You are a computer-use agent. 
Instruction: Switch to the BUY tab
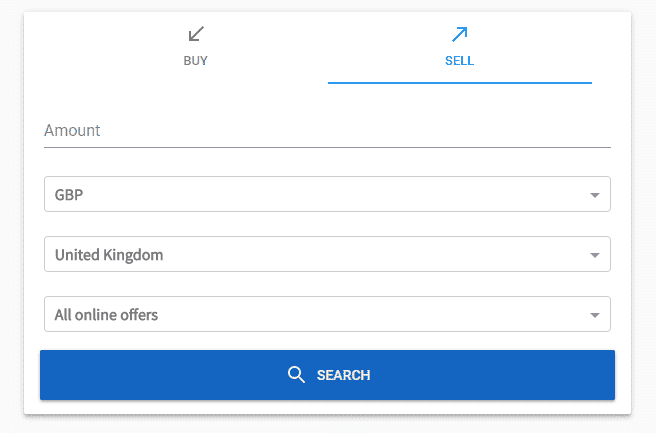click(x=195, y=47)
